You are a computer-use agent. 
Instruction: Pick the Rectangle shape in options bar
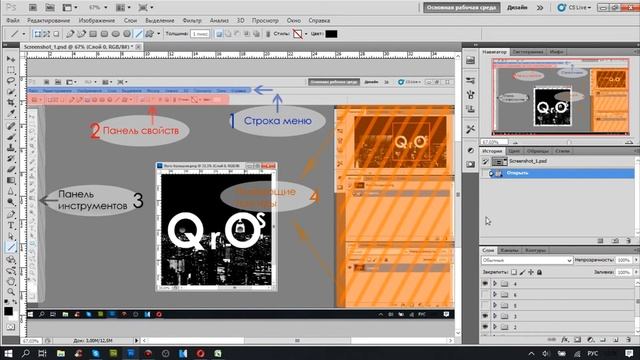93,34
